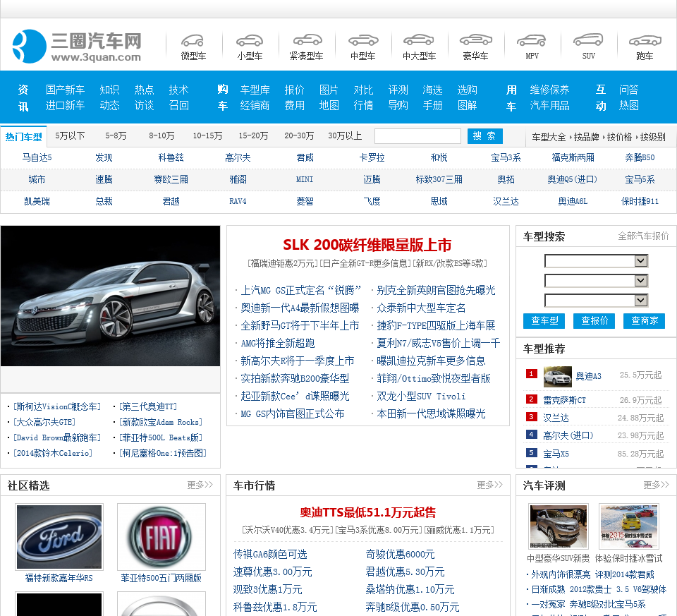
Task: Open 问答 in the blue navigation
Action: 628,90
